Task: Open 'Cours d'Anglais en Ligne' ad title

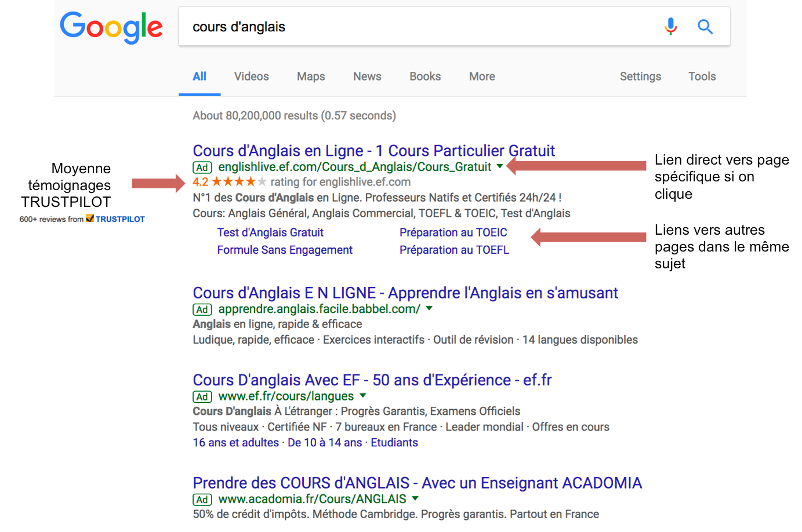Action: [x=374, y=151]
